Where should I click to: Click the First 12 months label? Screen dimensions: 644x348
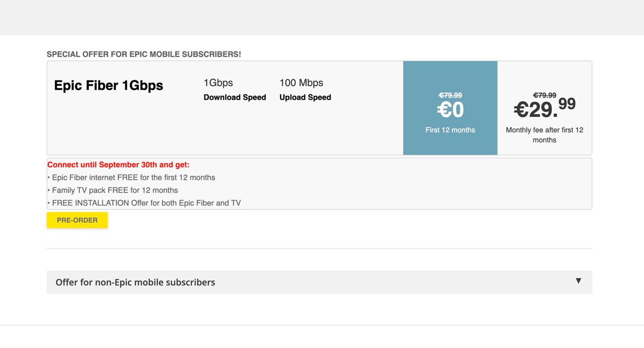pyautogui.click(x=450, y=130)
